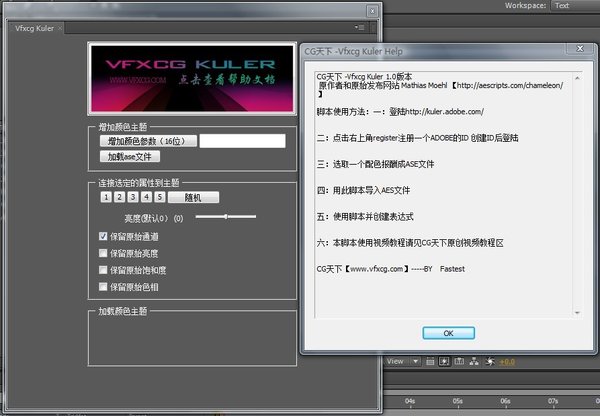Click the 04s mark on the time ruler

click(x=410, y=401)
